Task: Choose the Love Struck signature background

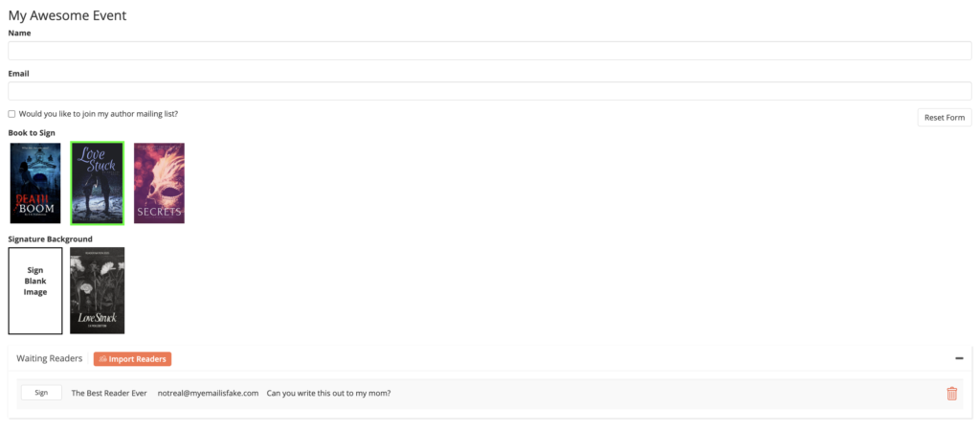Action: click(97, 290)
